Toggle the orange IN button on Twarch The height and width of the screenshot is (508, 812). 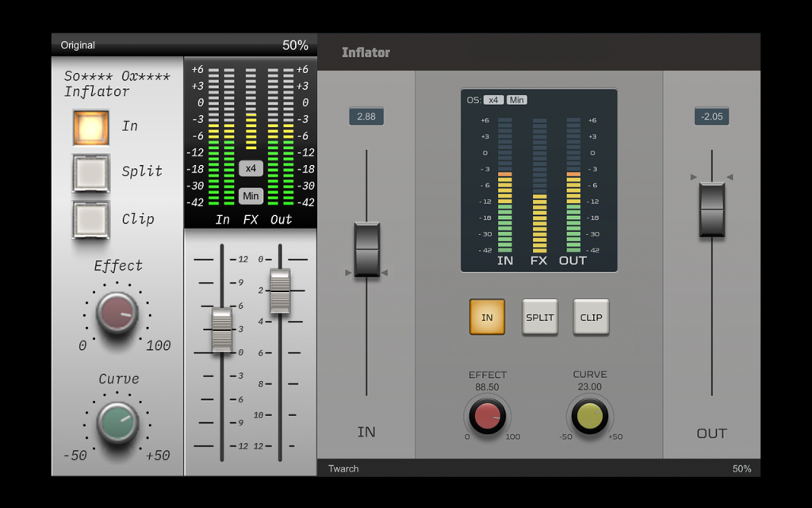(488, 317)
